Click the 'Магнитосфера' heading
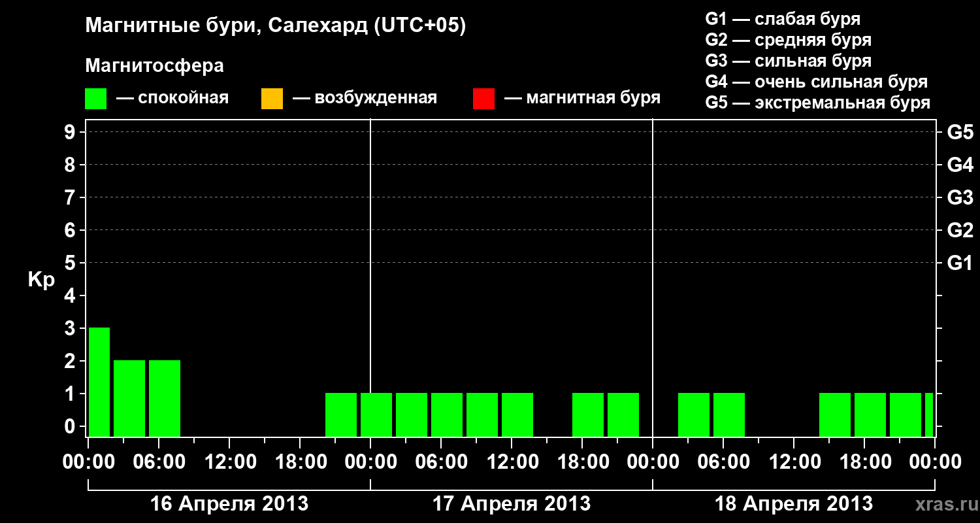980x523 pixels. tap(154, 66)
